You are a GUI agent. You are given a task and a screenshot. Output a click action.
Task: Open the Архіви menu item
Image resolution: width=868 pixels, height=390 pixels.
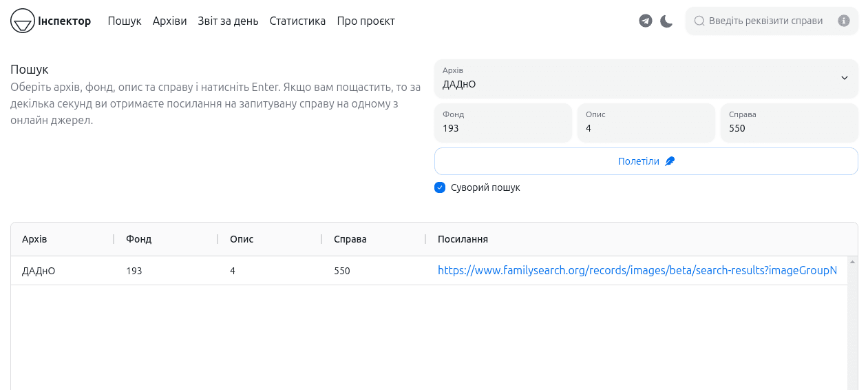click(170, 21)
